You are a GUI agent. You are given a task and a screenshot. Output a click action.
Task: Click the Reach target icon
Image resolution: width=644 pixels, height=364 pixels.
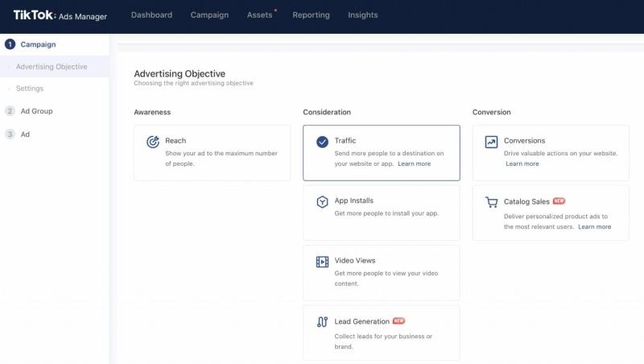click(x=153, y=142)
